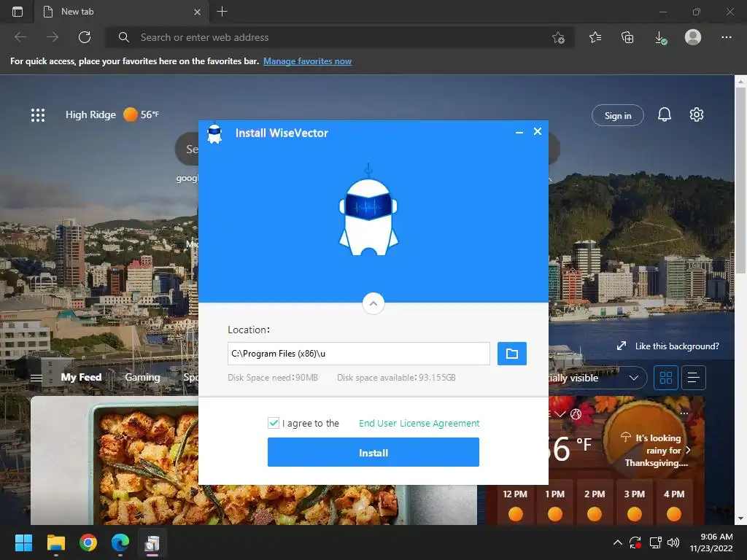Click the WiseVector robot logo in the title bar
747x560 pixels.
point(215,134)
